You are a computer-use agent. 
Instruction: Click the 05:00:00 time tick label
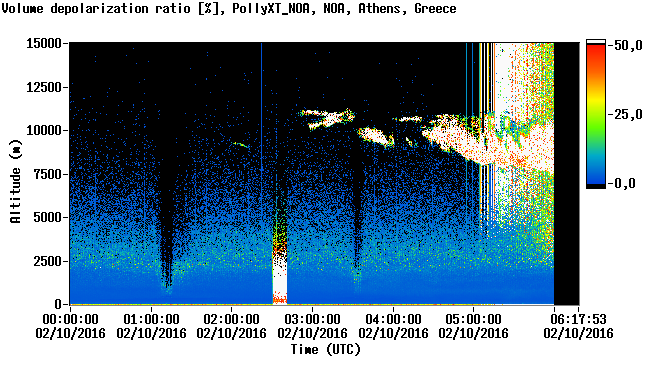pos(473,319)
